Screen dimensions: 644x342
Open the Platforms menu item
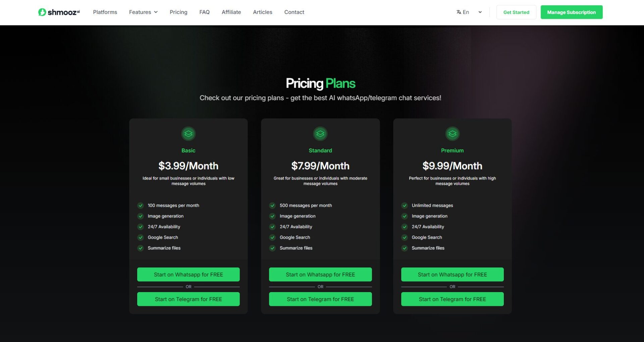(105, 12)
